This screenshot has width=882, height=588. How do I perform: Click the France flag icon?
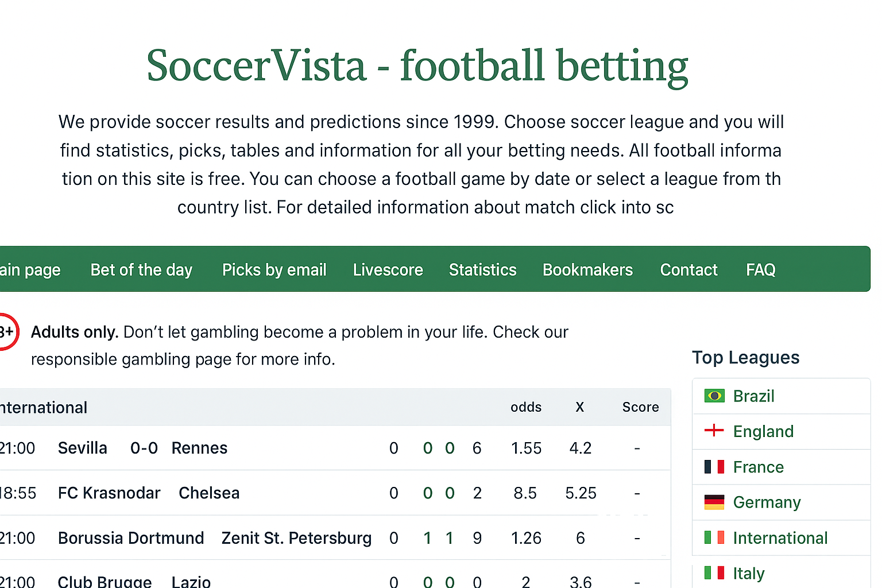(x=714, y=467)
